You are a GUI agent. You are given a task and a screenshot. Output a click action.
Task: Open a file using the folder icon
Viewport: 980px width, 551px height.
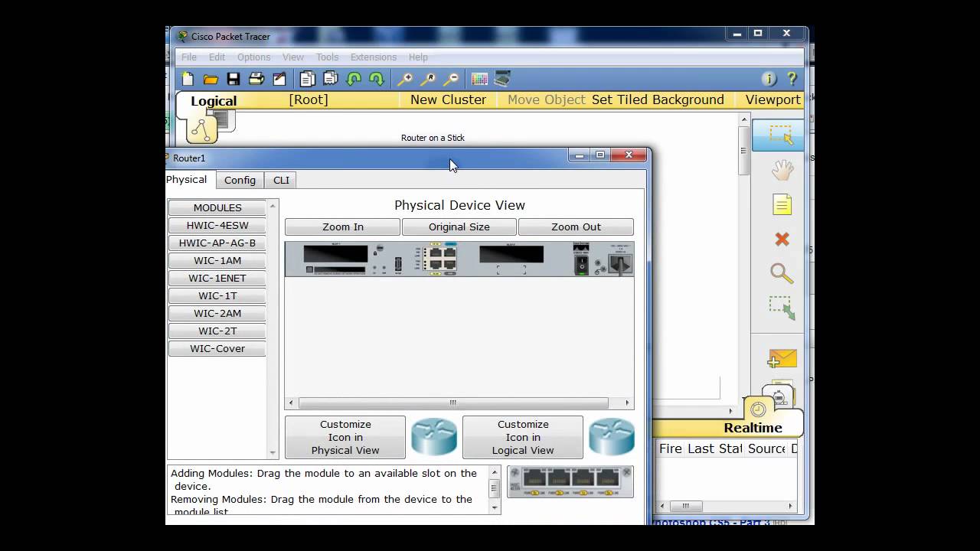point(211,79)
